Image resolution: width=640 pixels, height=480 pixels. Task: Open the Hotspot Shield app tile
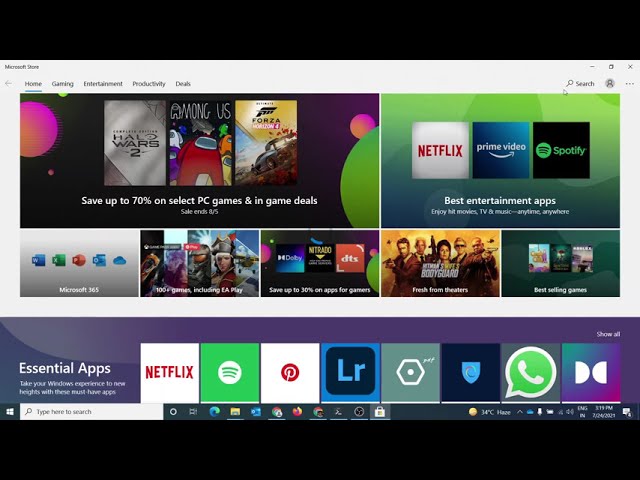click(471, 373)
